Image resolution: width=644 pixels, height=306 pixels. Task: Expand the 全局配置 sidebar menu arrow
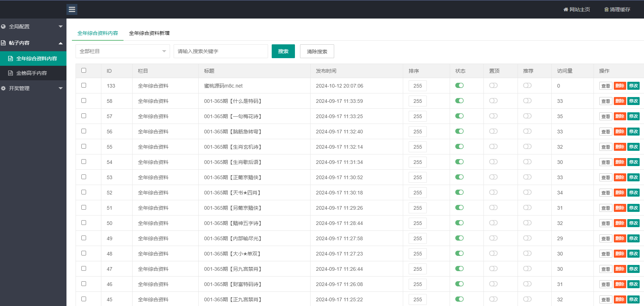[61, 27]
